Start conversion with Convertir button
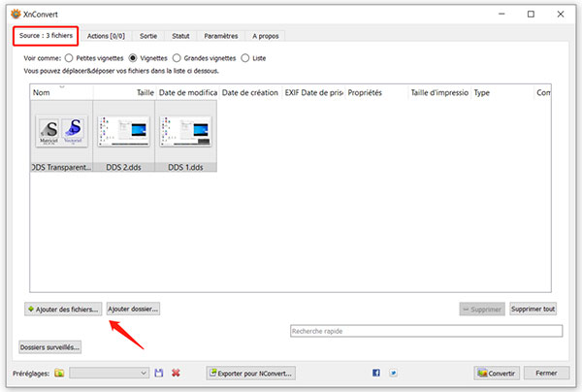 pos(497,373)
